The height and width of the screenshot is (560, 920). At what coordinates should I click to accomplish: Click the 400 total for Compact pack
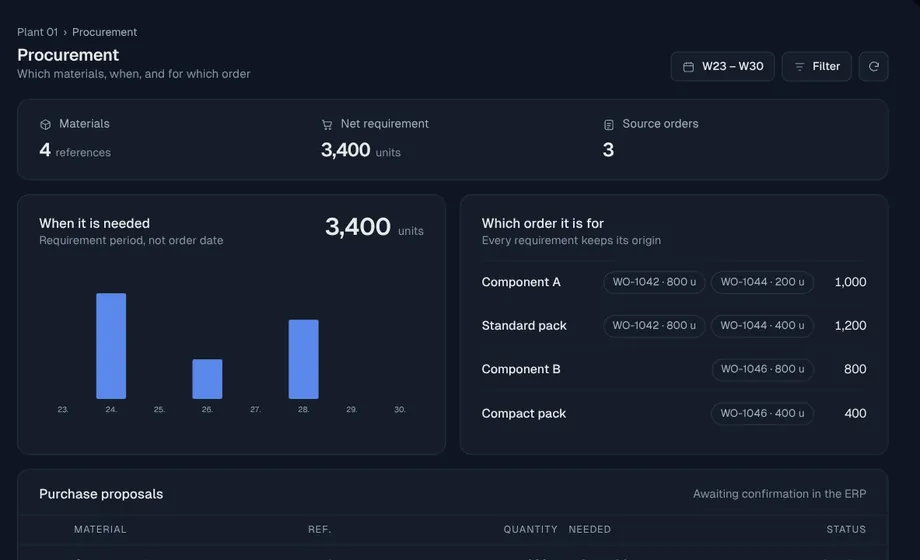855,414
